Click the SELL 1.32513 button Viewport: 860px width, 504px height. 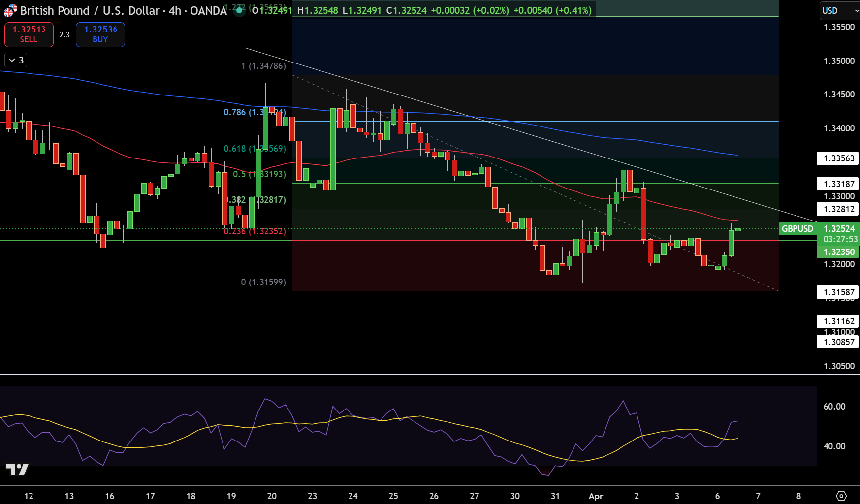(29, 34)
